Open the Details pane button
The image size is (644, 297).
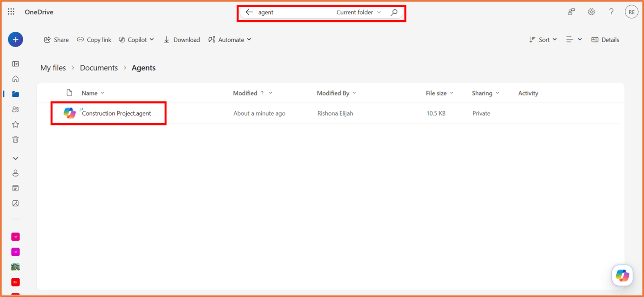[605, 40]
